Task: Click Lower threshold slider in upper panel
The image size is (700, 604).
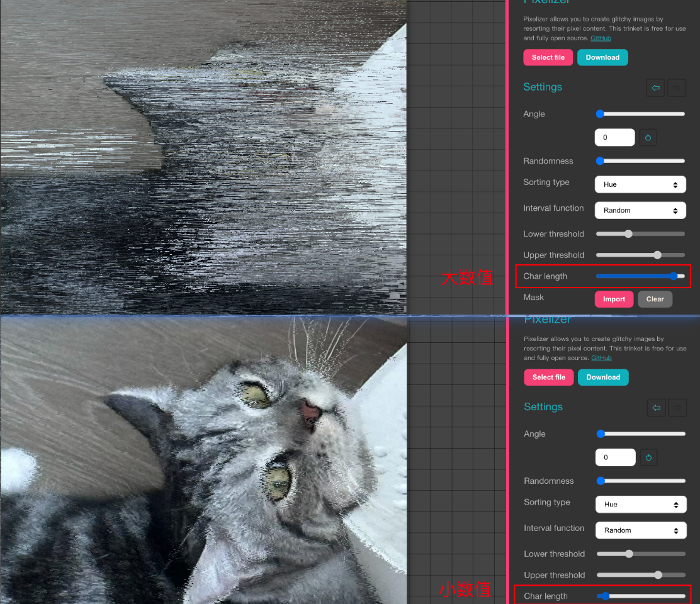Action: click(x=640, y=234)
